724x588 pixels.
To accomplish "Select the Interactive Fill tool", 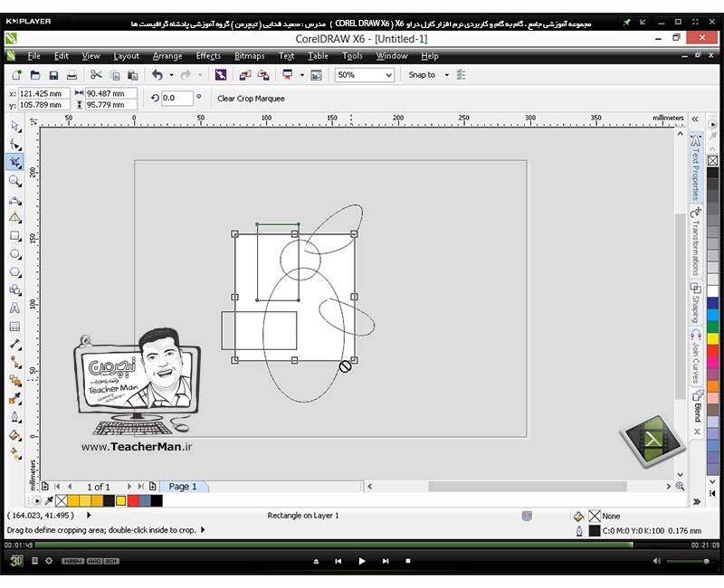I will pos(14,454).
